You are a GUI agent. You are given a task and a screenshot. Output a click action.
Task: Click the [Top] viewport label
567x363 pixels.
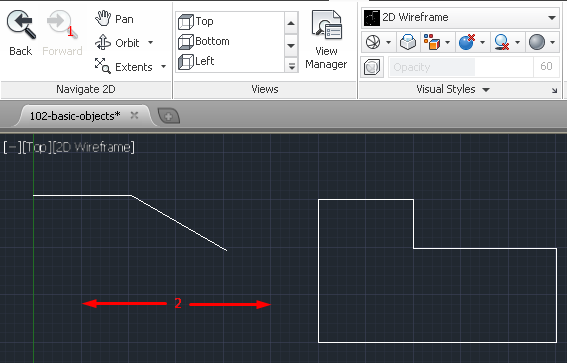pyautogui.click(x=37, y=148)
